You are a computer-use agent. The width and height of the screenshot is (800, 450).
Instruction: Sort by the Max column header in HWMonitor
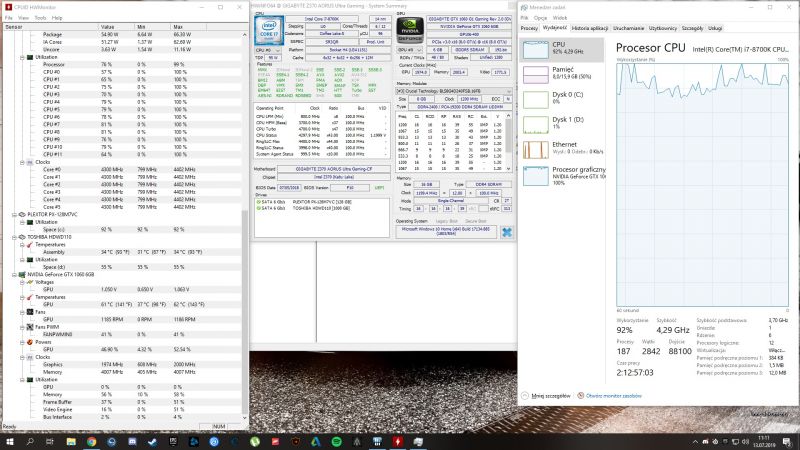pyautogui.click(x=189, y=27)
